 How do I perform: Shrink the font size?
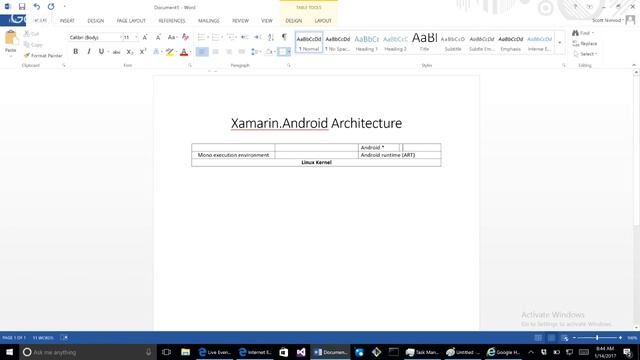[158, 38]
